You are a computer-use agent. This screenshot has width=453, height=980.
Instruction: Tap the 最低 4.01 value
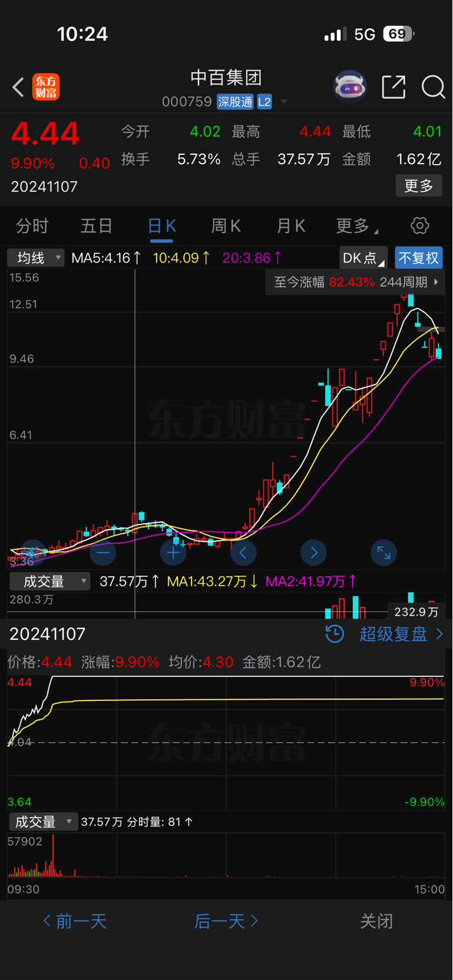428,131
